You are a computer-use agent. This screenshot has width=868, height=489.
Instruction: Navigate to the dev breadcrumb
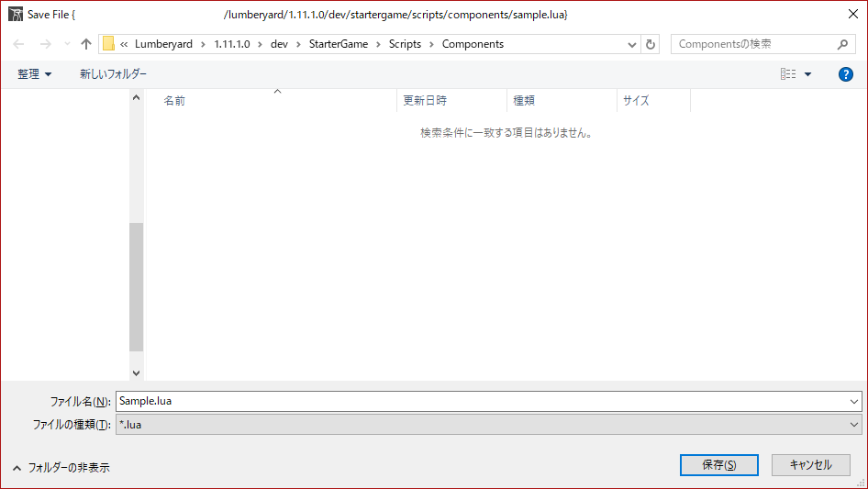pos(279,44)
